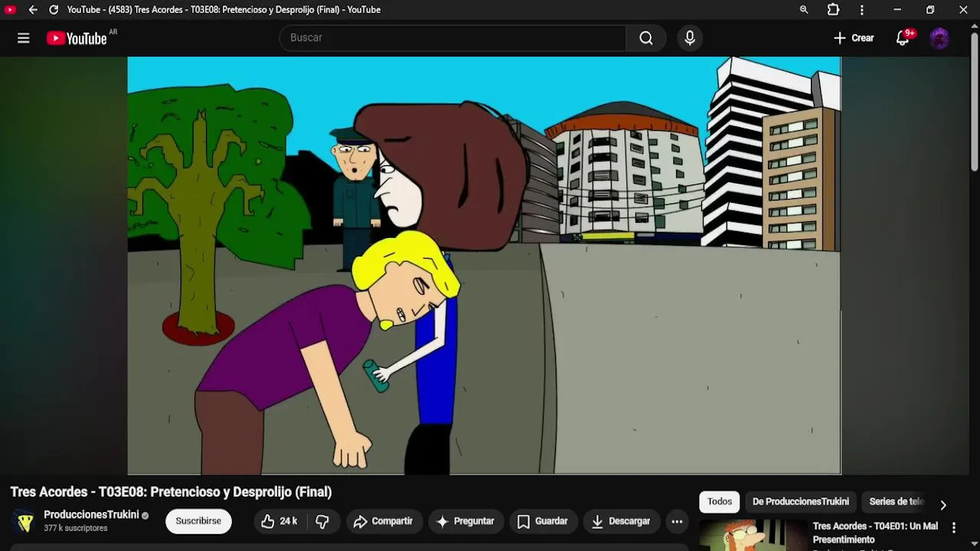The width and height of the screenshot is (980, 551).
Task: Start voice search with the microphone
Action: coord(690,38)
